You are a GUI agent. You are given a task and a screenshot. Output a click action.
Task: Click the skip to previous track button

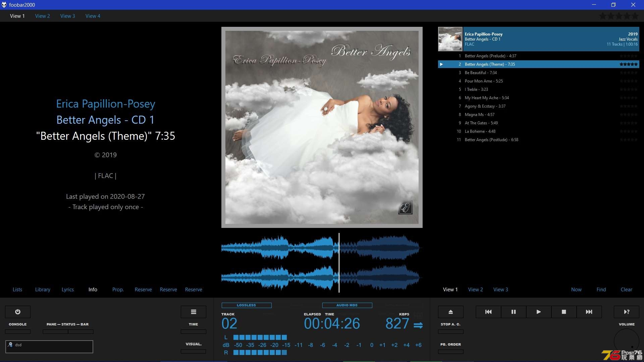pos(488,312)
